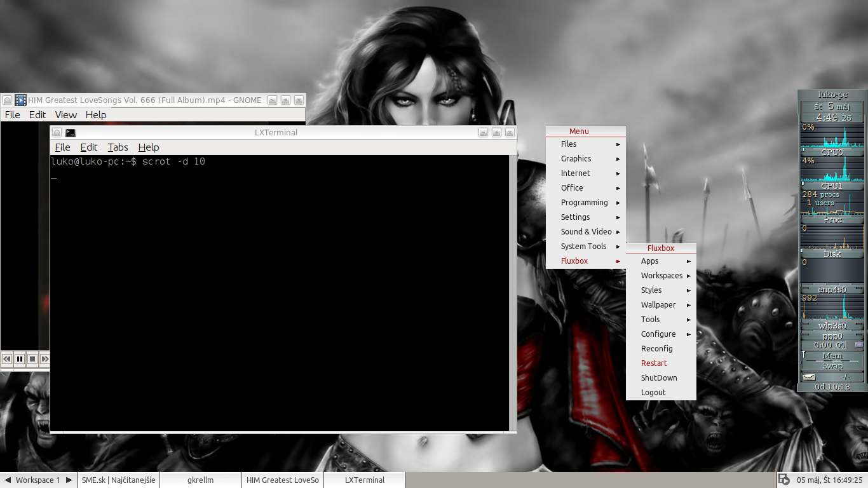This screenshot has width=868, height=488.
Task: Expand the System Tools submenu
Action: (x=586, y=247)
